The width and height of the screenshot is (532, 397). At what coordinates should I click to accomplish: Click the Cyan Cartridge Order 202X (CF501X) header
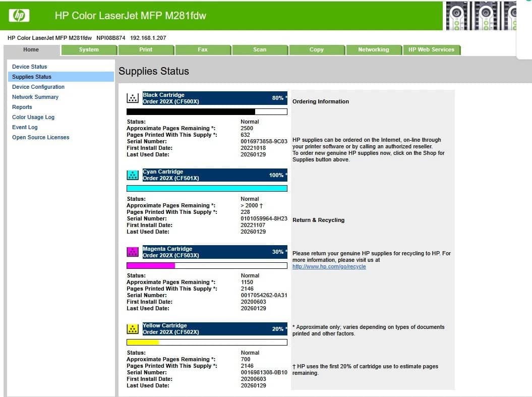(x=215, y=175)
